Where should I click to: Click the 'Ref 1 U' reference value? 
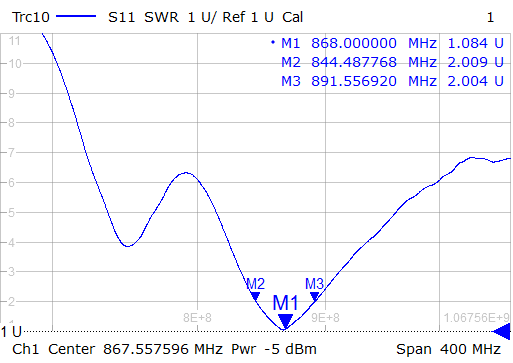tap(248, 17)
